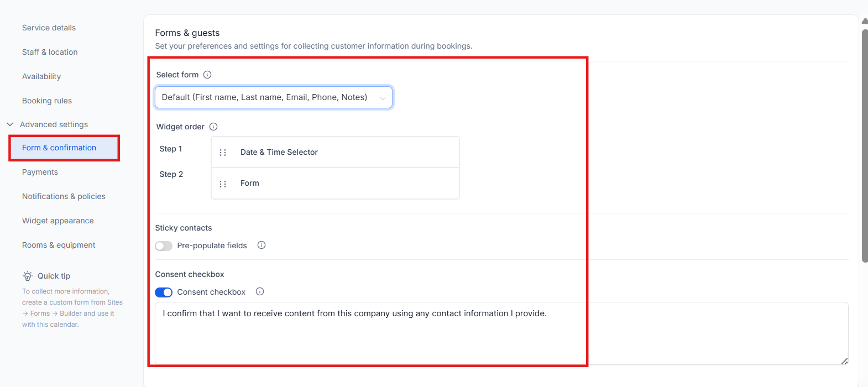
Task: Click info icon next to Pre-populate fields
Action: (x=262, y=245)
